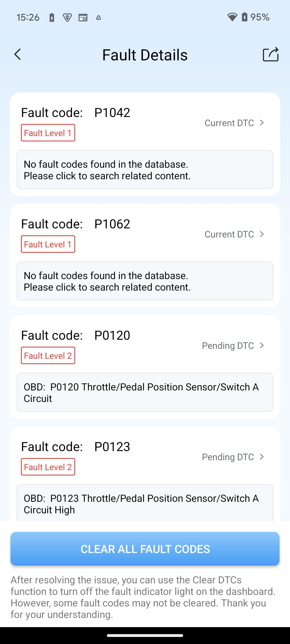Open the P0120 throttle sensor description
Viewport: 290px width, 644px height.
click(145, 392)
